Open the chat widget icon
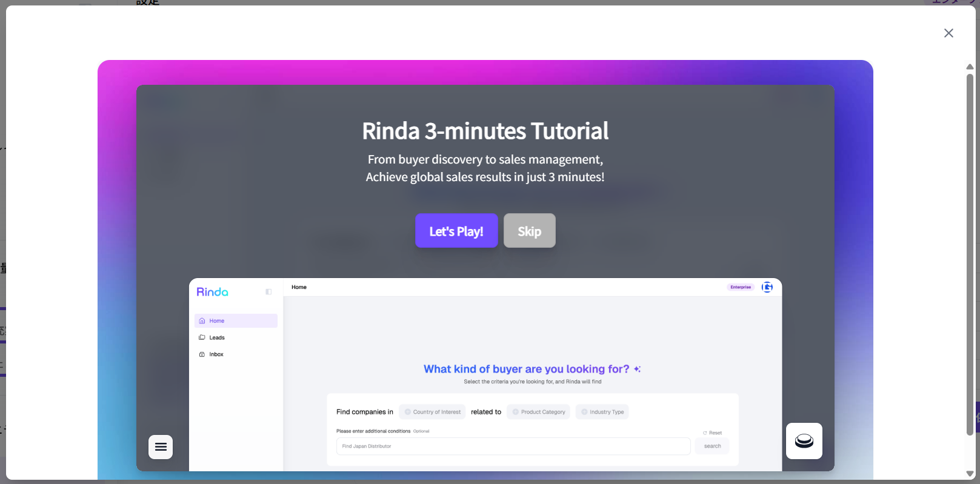The width and height of the screenshot is (980, 484). [804, 441]
